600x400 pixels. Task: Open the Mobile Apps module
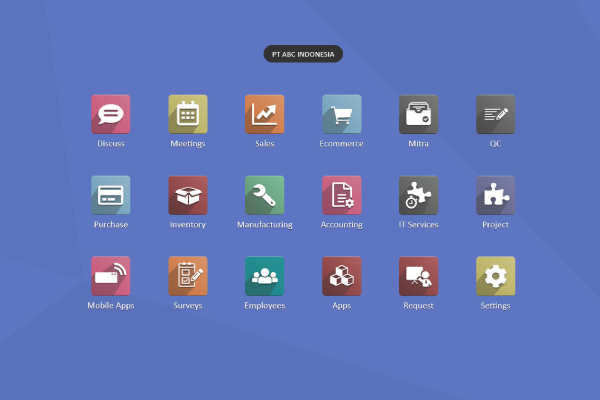click(x=111, y=276)
